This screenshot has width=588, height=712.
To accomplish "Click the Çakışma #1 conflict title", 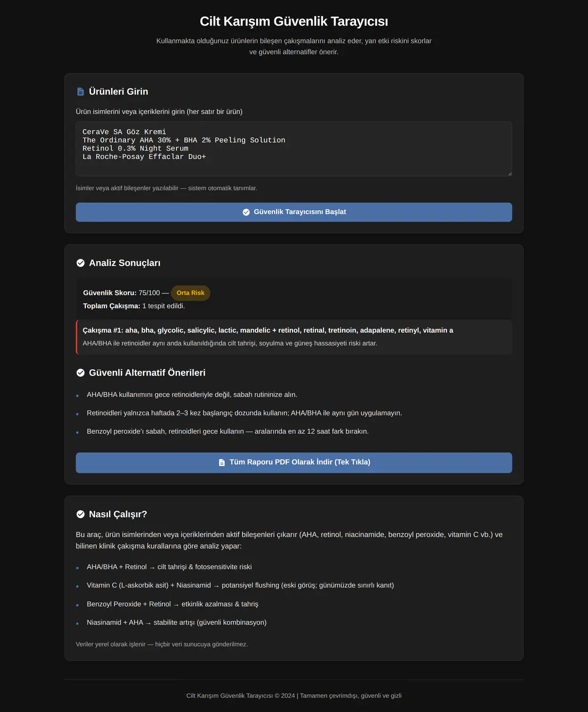I will tap(268, 330).
